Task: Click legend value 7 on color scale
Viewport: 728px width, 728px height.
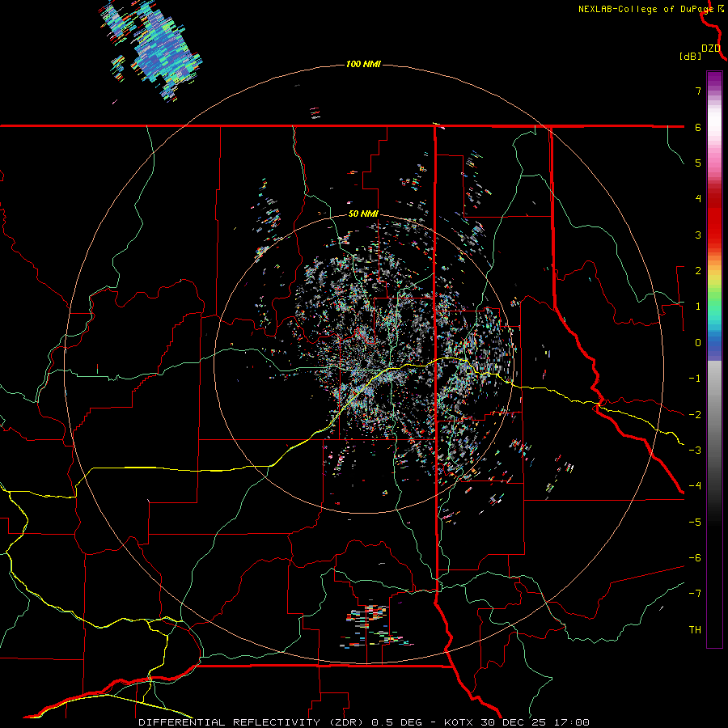Action: point(698,91)
